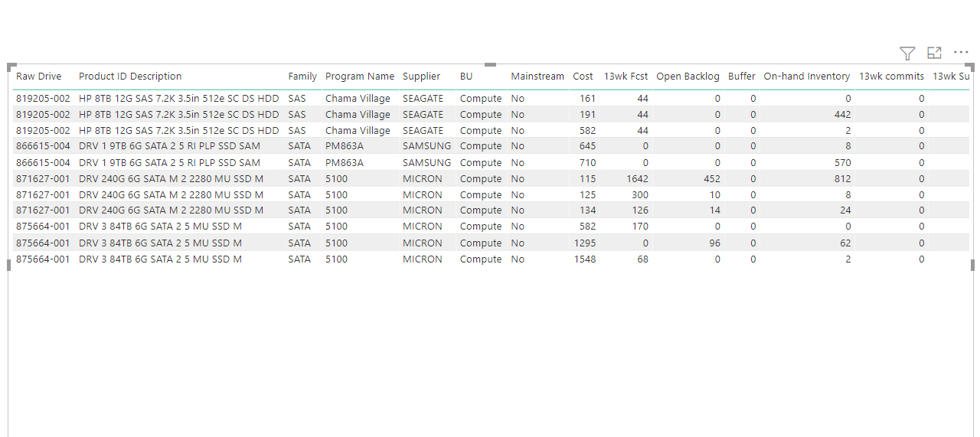Click PM863A in the cost 710 row

point(345,163)
